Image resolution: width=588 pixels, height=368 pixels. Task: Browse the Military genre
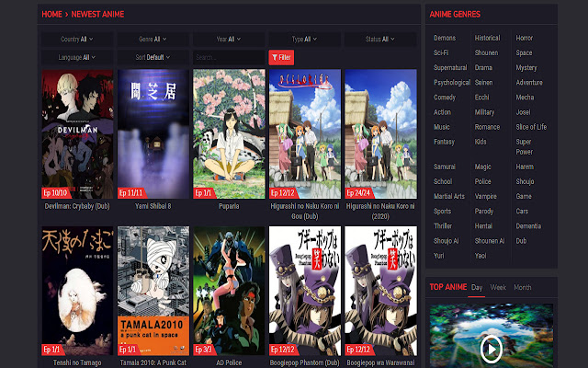(484, 112)
